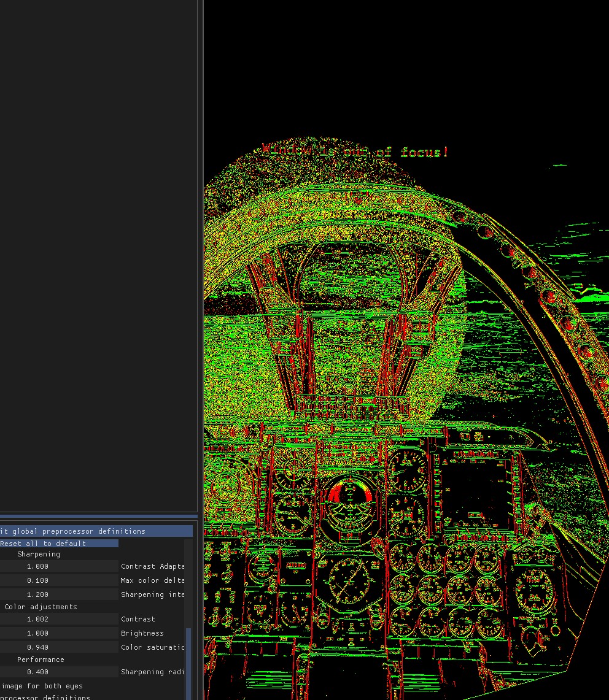
Task: Click variable list vertical scrollbar thumb
Action: pyautogui.click(x=188, y=664)
